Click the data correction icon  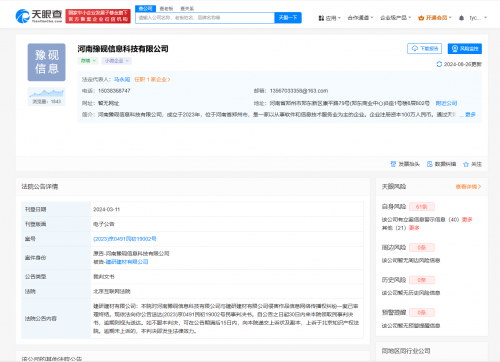point(430,164)
